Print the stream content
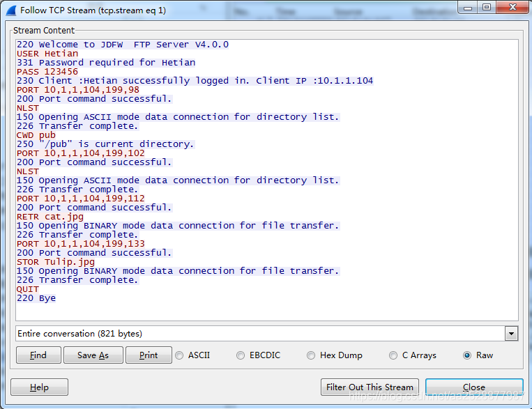Screen dimensions: 532x409 149,355
